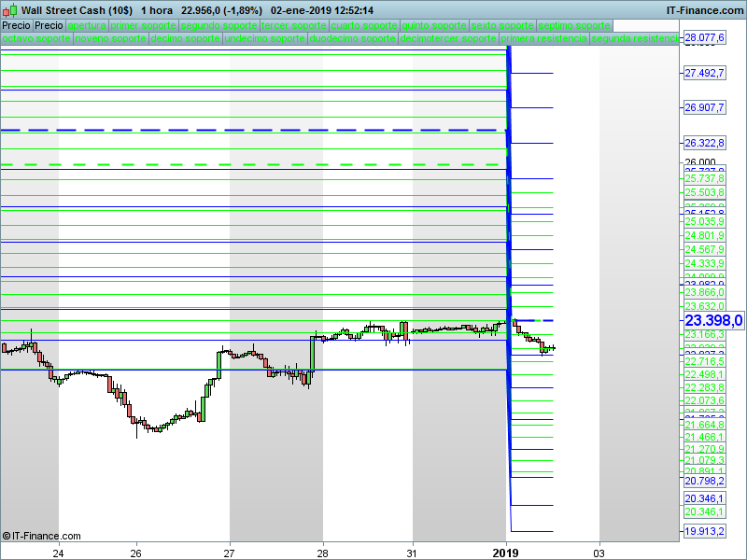Screen dimensions: 747x560
Task: Select the 'decimo soporte' label
Action: (x=185, y=38)
